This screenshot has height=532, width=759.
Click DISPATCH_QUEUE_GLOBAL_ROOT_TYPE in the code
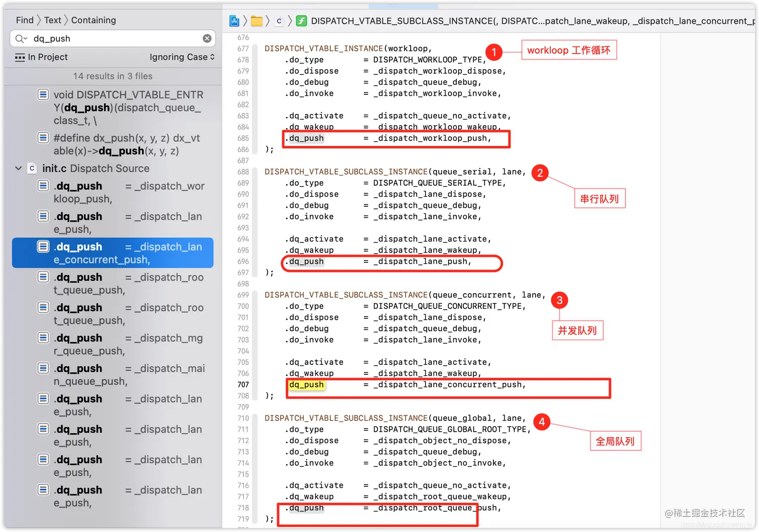pyautogui.click(x=450, y=430)
